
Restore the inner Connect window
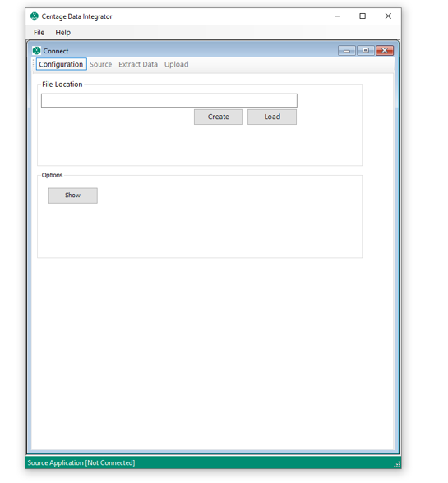click(x=366, y=51)
